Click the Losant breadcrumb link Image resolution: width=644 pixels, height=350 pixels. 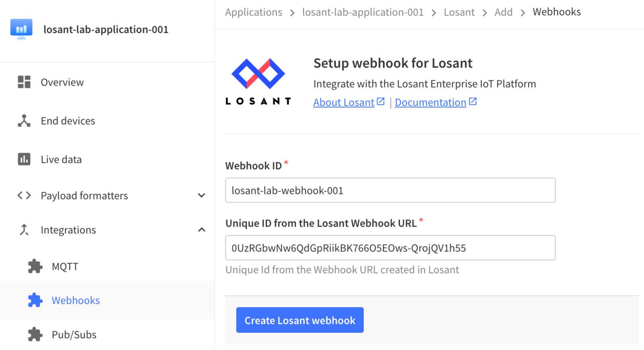[459, 12]
